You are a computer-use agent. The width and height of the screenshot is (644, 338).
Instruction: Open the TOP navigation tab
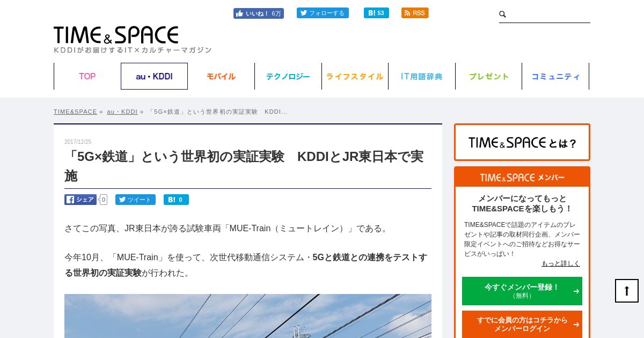pyautogui.click(x=87, y=76)
